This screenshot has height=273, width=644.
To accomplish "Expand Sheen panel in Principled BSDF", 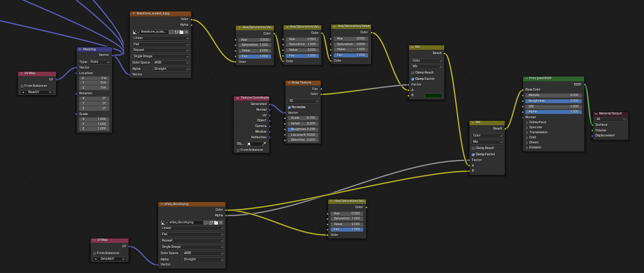I will pos(527,142).
